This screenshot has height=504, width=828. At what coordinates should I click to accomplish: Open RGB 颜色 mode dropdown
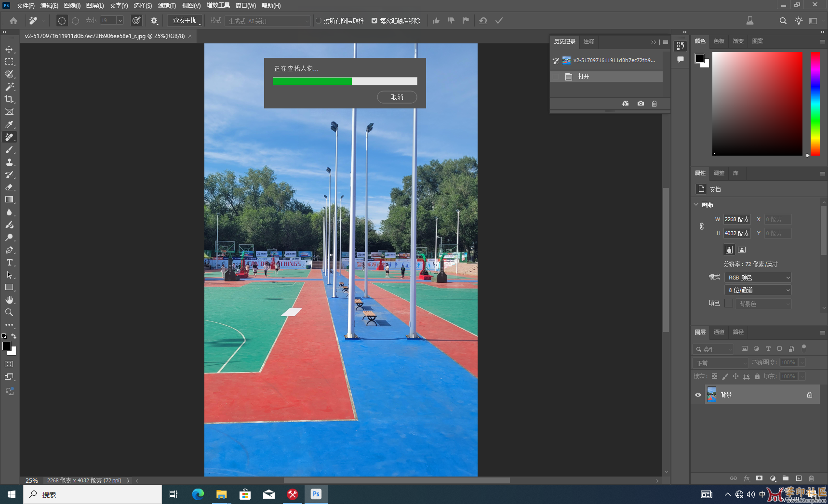pos(758,278)
